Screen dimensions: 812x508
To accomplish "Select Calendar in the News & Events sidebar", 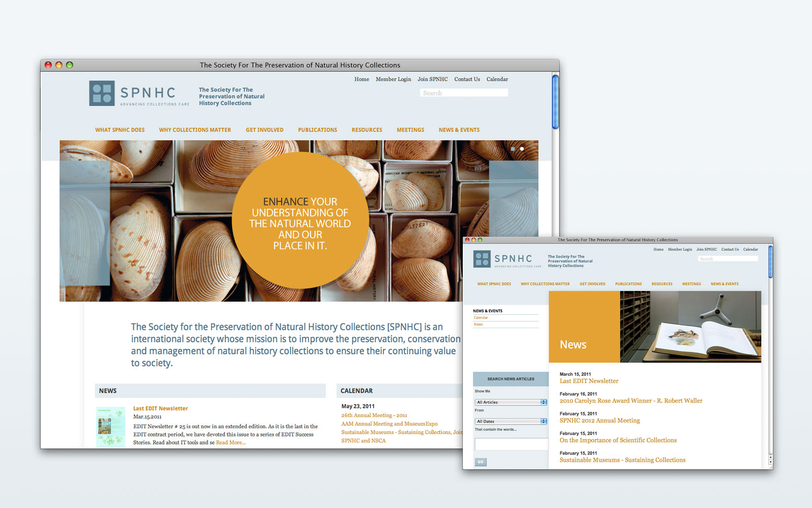I will point(481,317).
